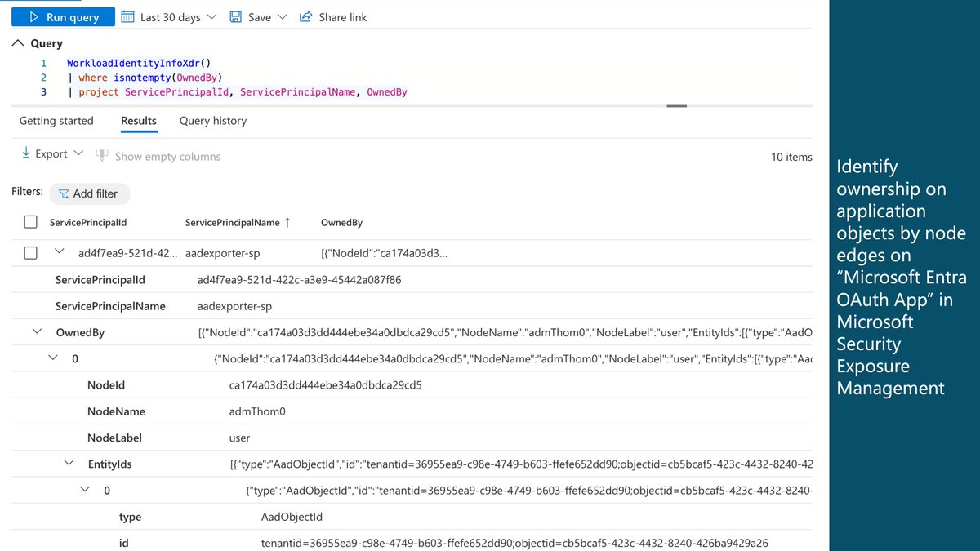
Task: Click the query editor resize handle bar
Action: click(x=678, y=105)
